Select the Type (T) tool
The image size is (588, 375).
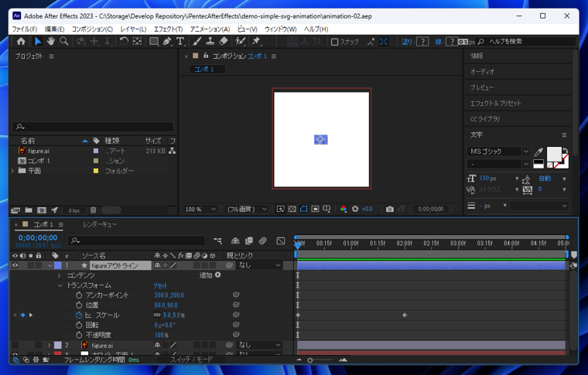[180, 41]
